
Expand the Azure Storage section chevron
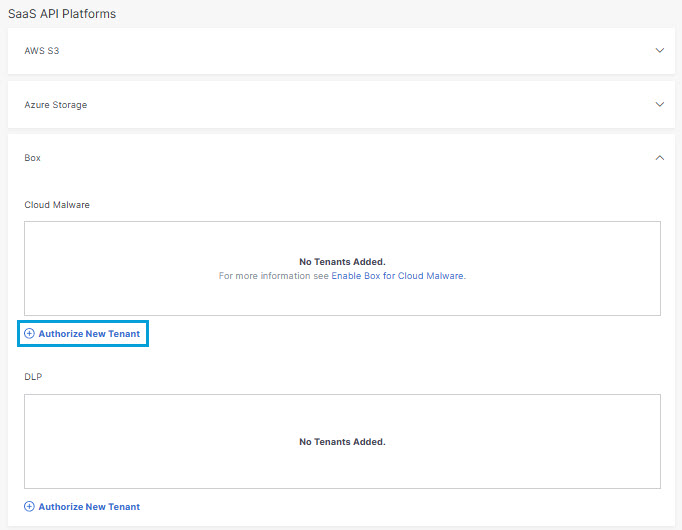659,104
